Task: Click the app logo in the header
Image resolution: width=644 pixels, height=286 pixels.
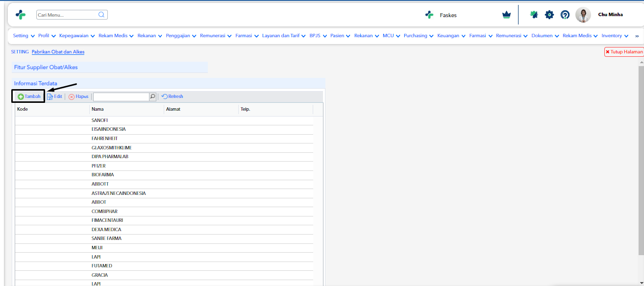Action: (x=21, y=15)
